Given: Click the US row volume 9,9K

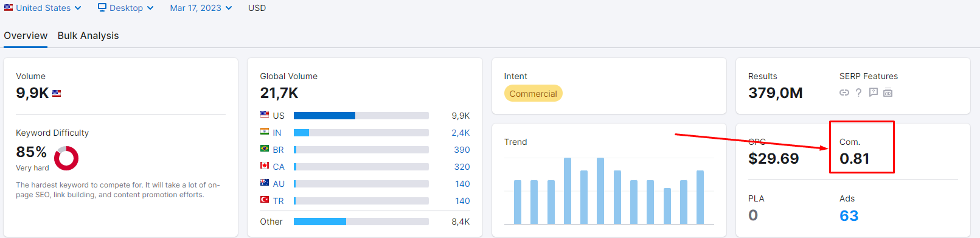Looking at the screenshot, I should (x=460, y=116).
